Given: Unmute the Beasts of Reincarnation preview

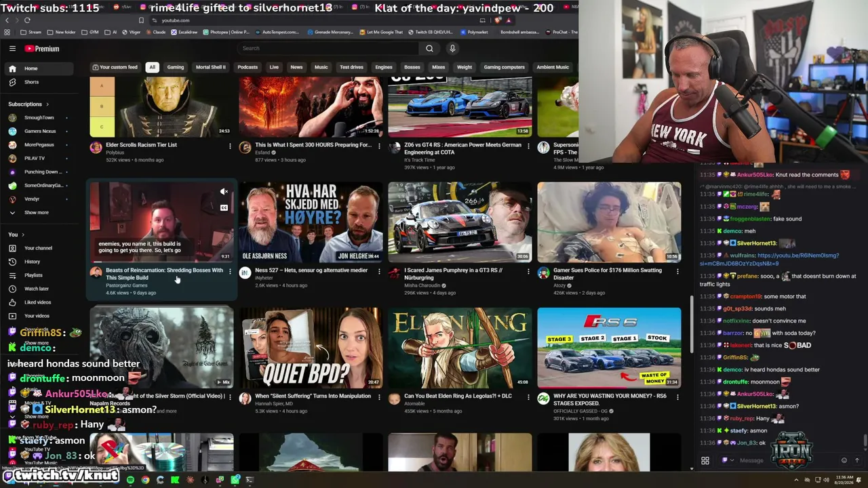Looking at the screenshot, I should pyautogui.click(x=224, y=192).
